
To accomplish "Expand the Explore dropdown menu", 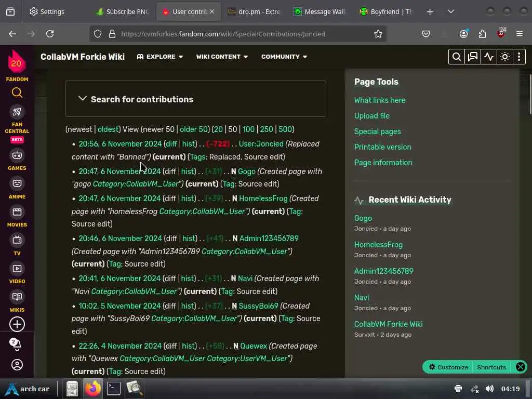I will tap(160, 57).
